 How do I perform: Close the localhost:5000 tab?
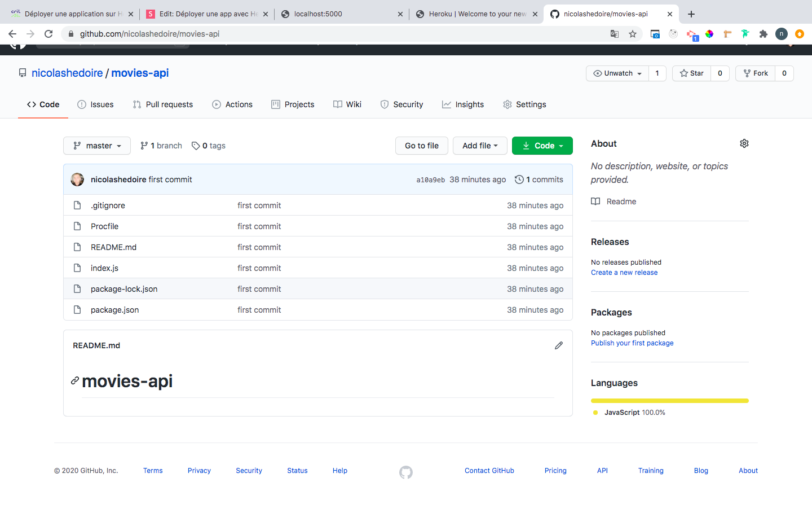click(x=400, y=14)
